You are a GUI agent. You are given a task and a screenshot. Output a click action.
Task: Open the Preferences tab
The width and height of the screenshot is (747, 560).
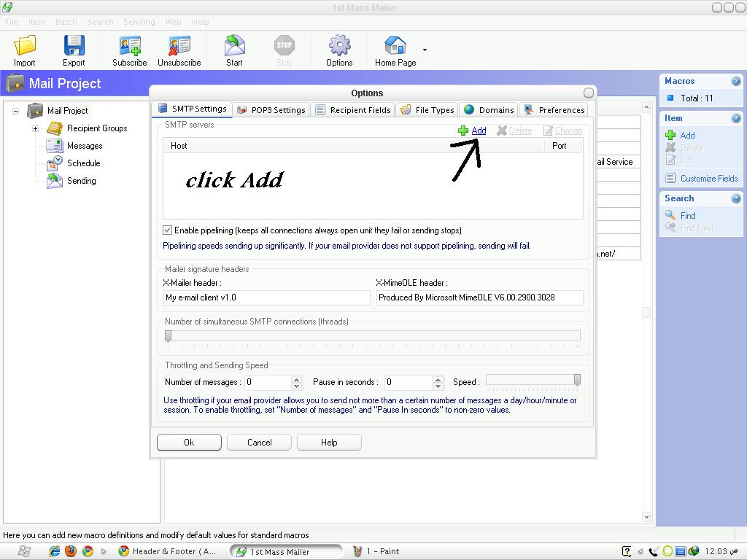pyautogui.click(x=554, y=110)
